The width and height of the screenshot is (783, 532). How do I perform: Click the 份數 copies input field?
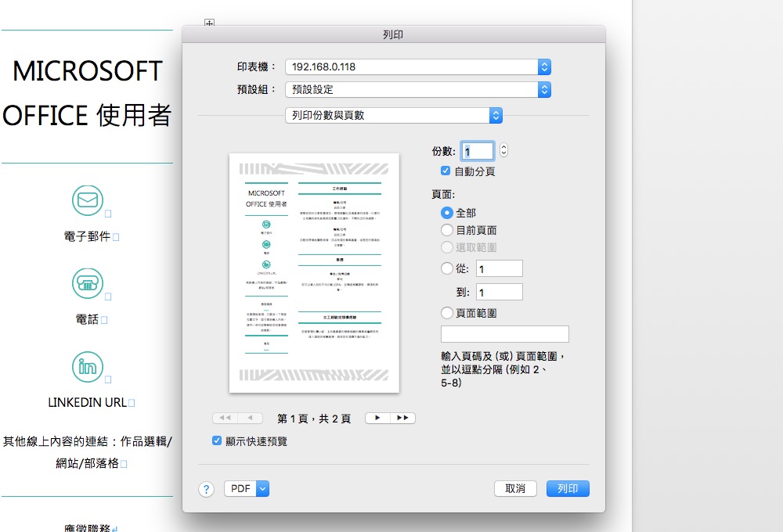tap(478, 151)
